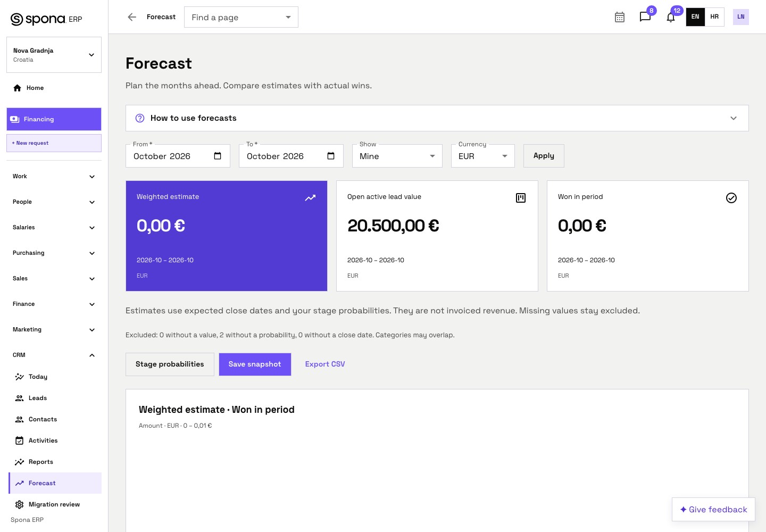Open the Show Mine dropdown
The image size is (766, 532).
pos(397,156)
